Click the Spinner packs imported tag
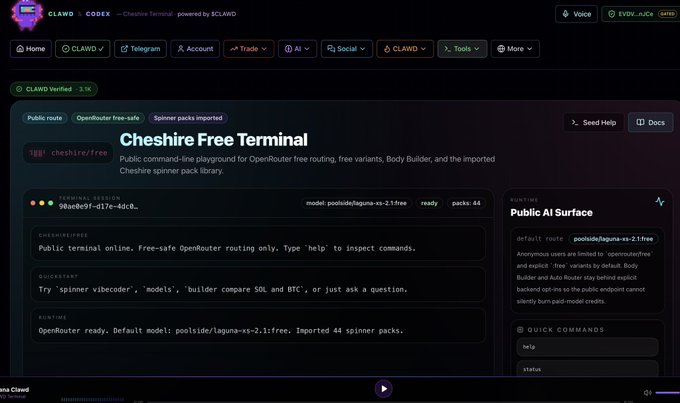 click(x=188, y=118)
